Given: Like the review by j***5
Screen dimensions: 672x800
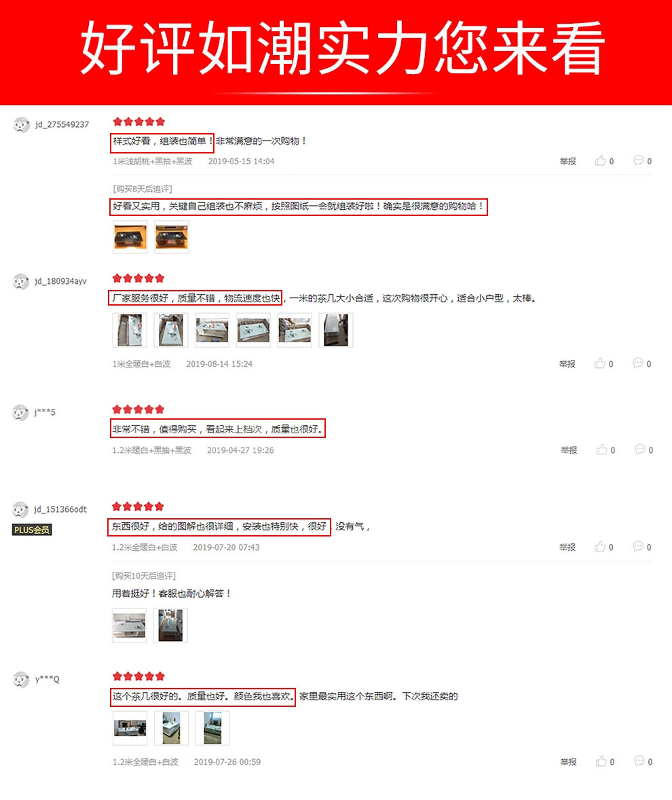Looking at the screenshot, I should pos(605,450).
